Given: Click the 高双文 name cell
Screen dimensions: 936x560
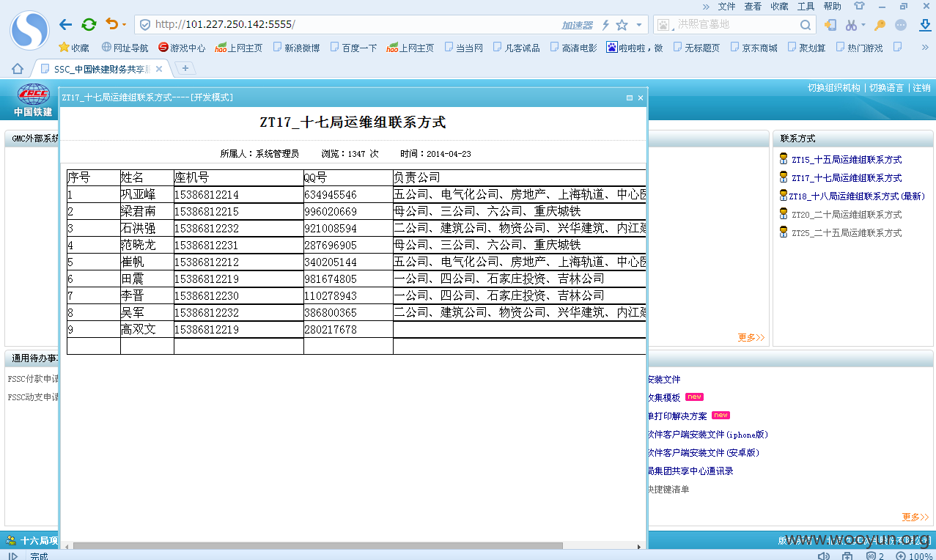Looking at the screenshot, I should [x=147, y=330].
